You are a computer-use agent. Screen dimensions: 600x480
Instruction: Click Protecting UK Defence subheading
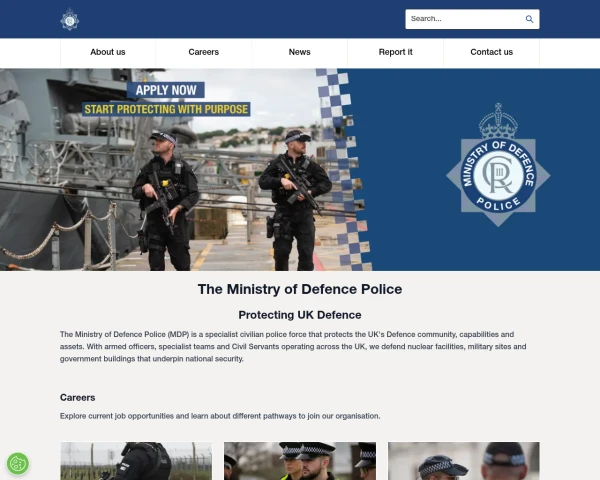click(300, 315)
